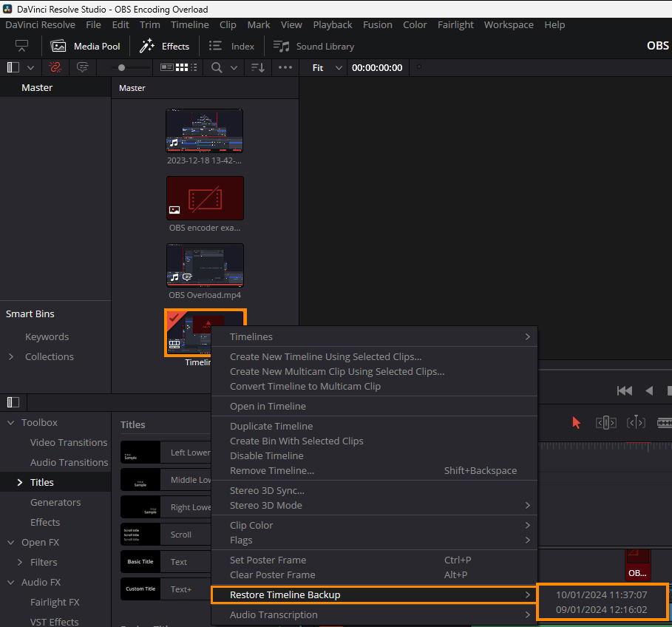Select the OBS Overload.mp4 clip thumbnail
The image size is (672, 627).
click(205, 265)
